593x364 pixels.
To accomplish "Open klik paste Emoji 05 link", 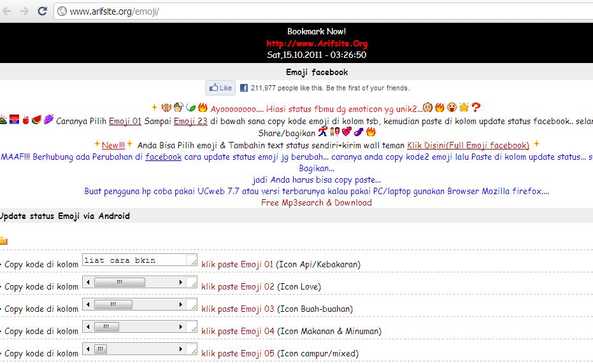I will (x=238, y=353).
